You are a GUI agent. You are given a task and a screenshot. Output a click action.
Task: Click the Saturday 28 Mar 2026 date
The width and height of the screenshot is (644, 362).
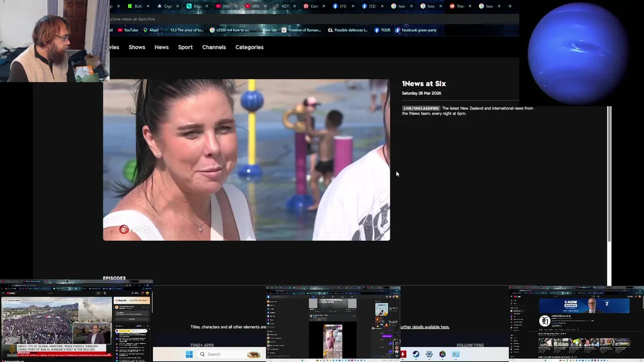click(422, 93)
